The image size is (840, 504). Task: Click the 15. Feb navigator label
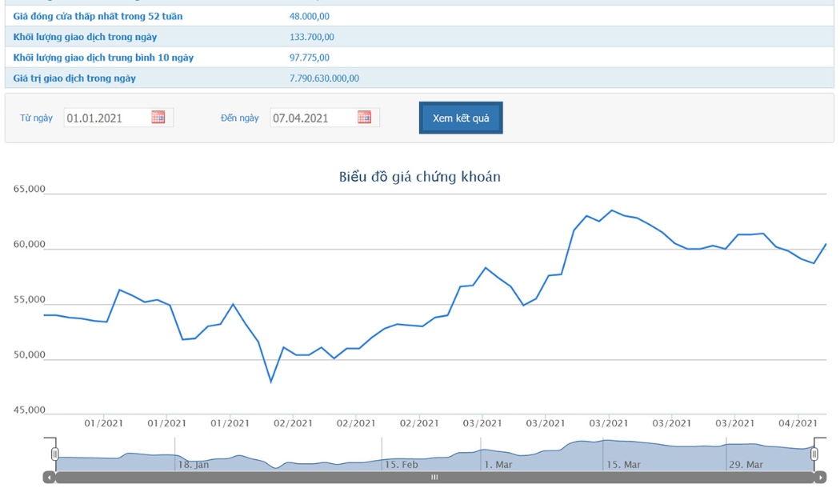402,464
